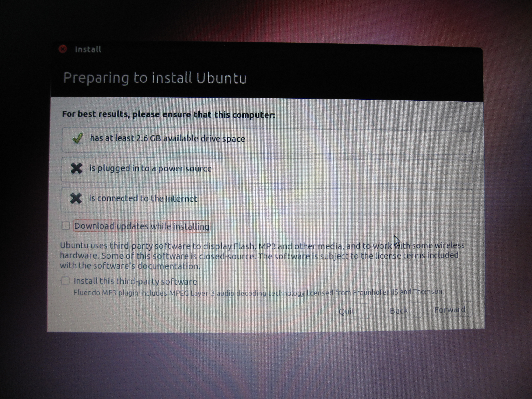The height and width of the screenshot is (399, 532).
Task: Close the Install window with the red X
Action: [x=63, y=49]
